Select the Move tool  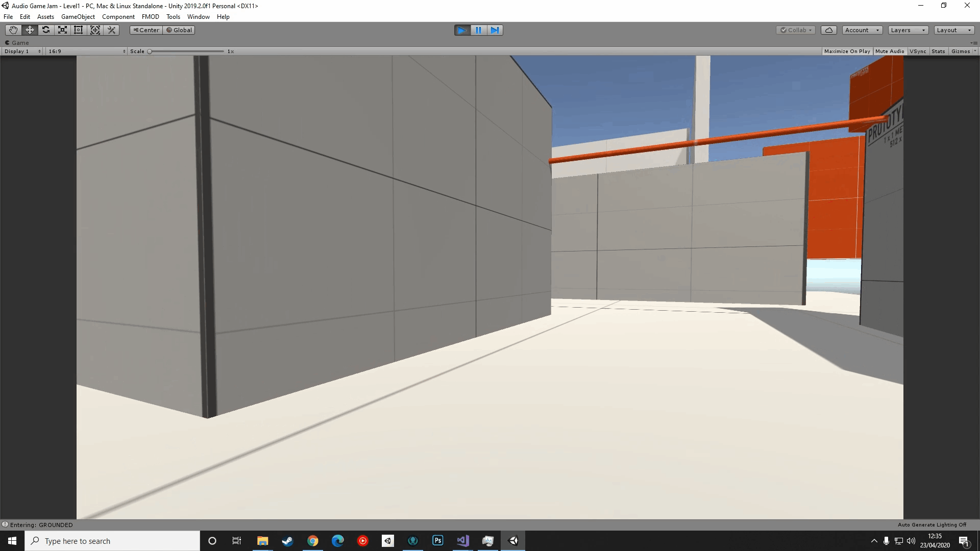pyautogui.click(x=30, y=30)
